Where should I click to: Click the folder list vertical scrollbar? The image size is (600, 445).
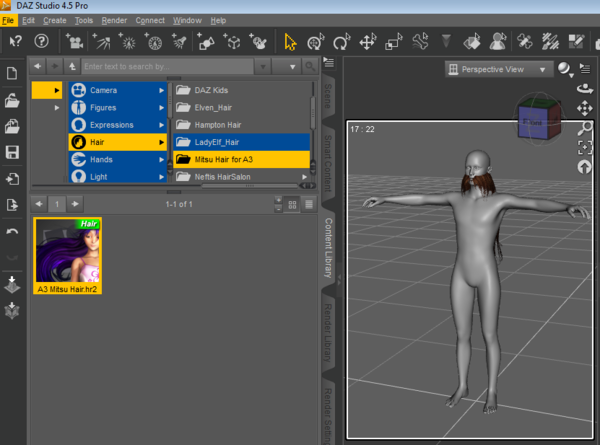pyautogui.click(x=313, y=113)
